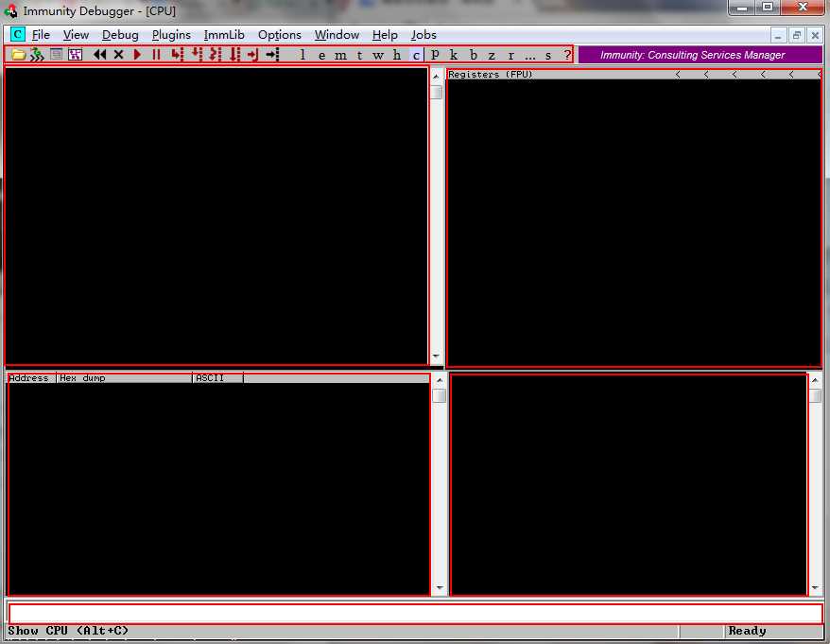Click dump pane scroll up arrow
This screenshot has height=644, width=830.
coord(440,380)
